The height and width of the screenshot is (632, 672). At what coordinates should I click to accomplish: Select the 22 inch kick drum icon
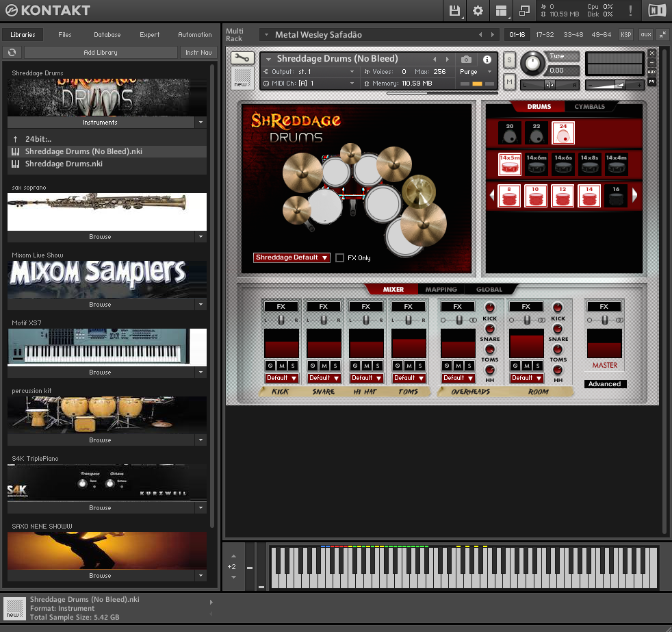[536, 133]
